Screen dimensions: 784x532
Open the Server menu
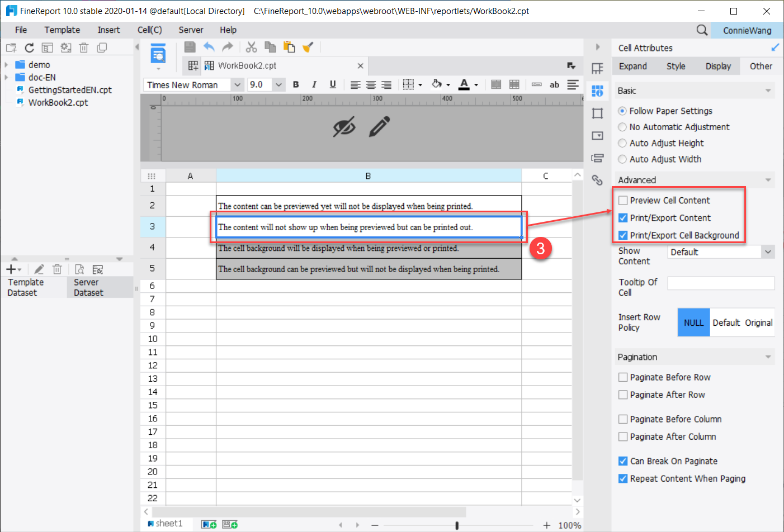(190, 30)
